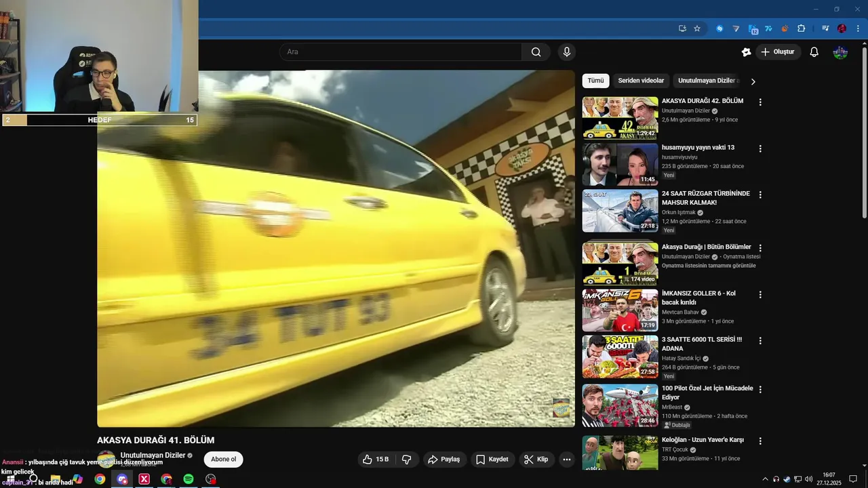Open the volume tray icon

pos(808,479)
